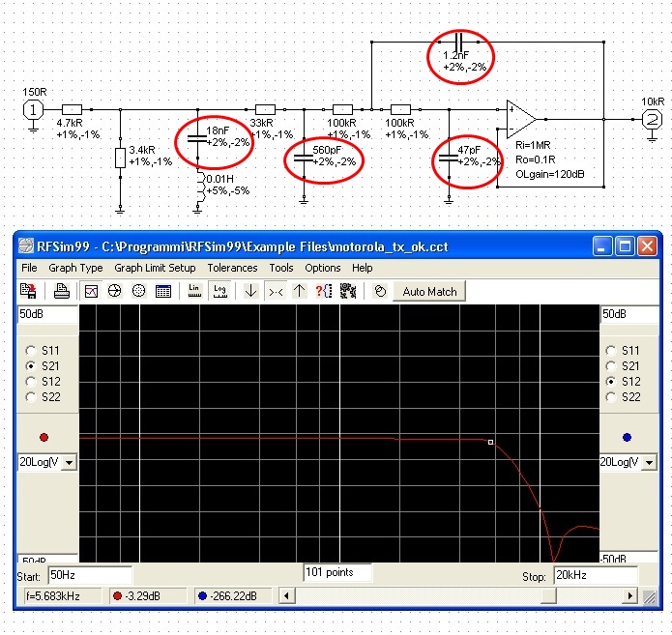Image resolution: width=672 pixels, height=635 pixels.
Task: Switch to Smith chart display icon
Action: (x=115, y=290)
